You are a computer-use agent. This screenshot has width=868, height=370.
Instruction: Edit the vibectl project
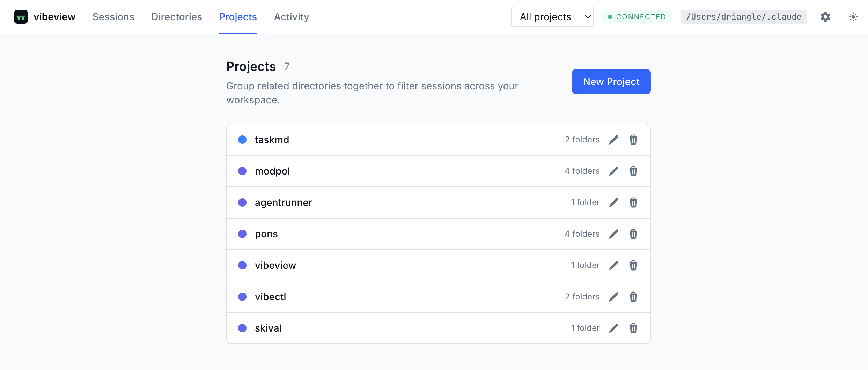(614, 297)
